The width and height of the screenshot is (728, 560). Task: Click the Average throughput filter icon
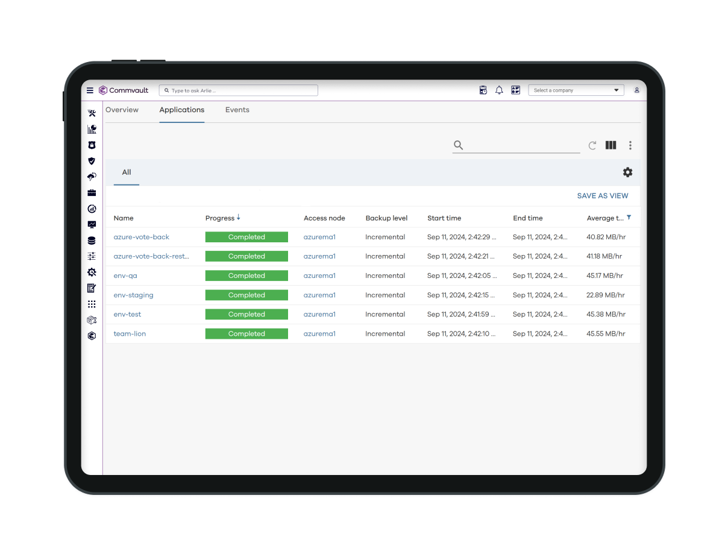point(629,218)
